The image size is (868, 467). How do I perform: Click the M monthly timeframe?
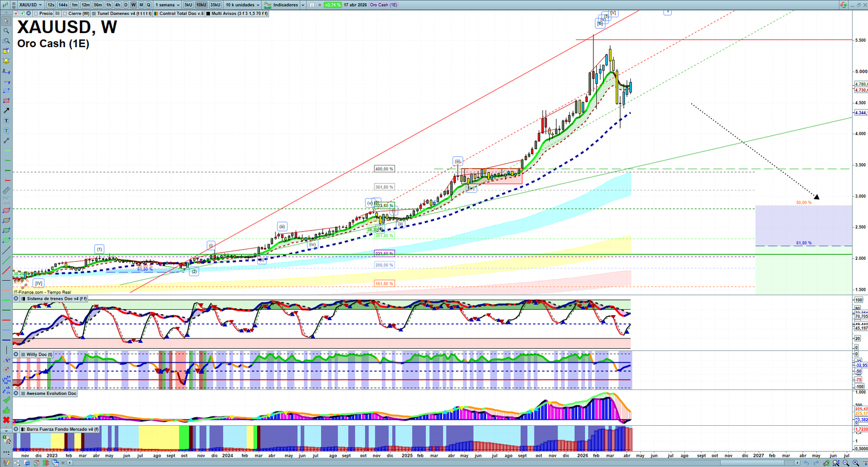141,5
